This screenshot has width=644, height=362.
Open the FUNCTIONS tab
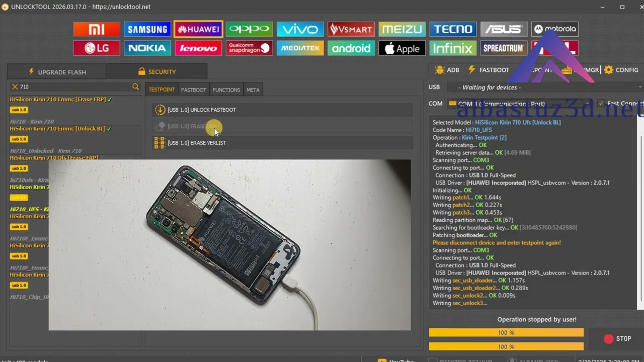(x=226, y=90)
